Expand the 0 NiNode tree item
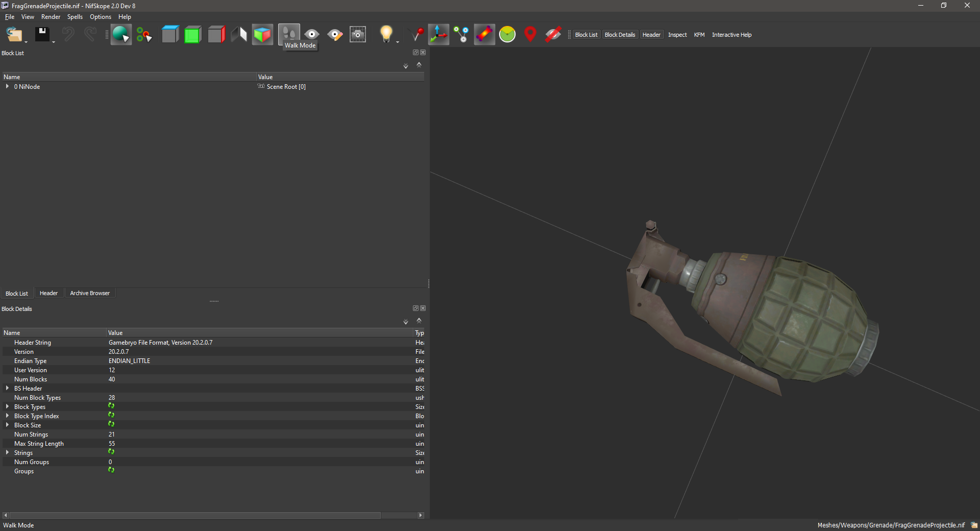This screenshot has height=531, width=980. tap(7, 87)
